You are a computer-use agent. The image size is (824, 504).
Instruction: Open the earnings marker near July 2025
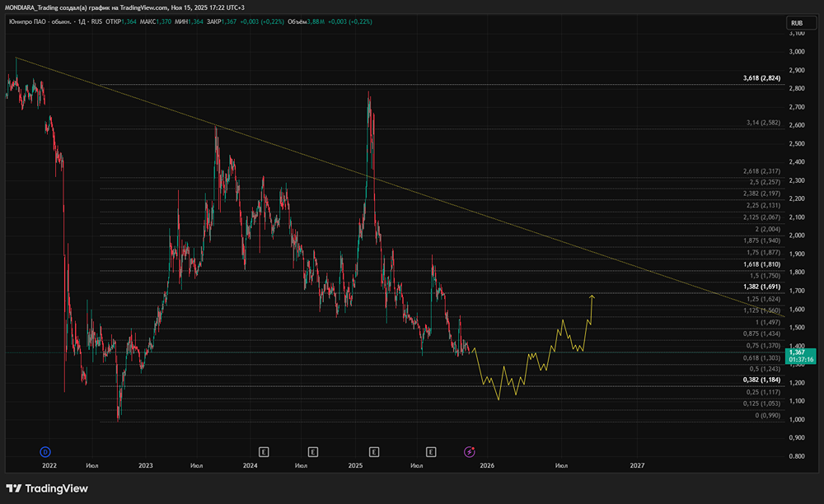click(x=431, y=451)
